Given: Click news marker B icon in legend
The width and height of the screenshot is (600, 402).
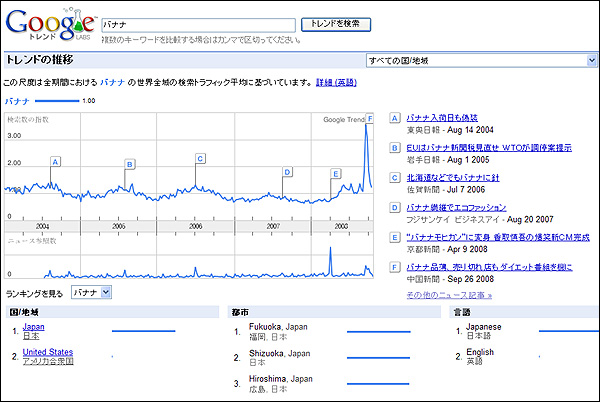Looking at the screenshot, I should 396,148.
